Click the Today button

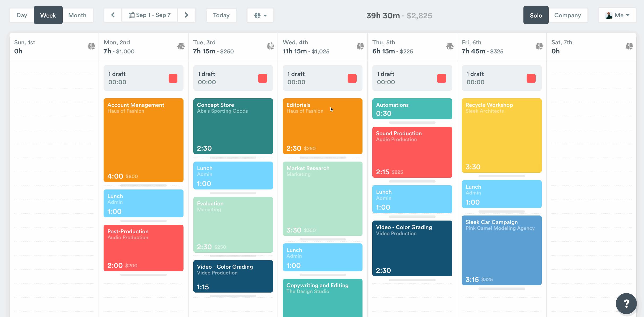(221, 15)
